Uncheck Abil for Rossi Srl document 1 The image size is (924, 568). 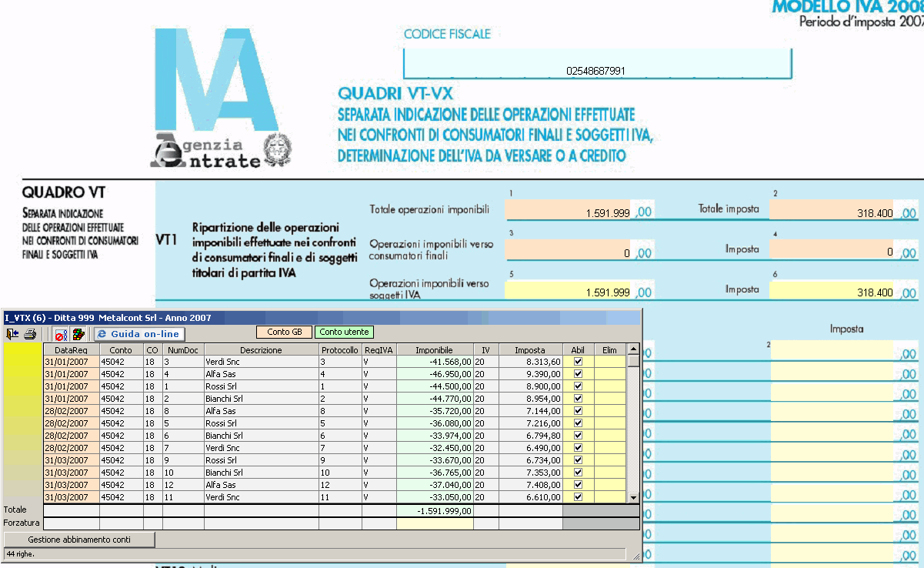[579, 386]
